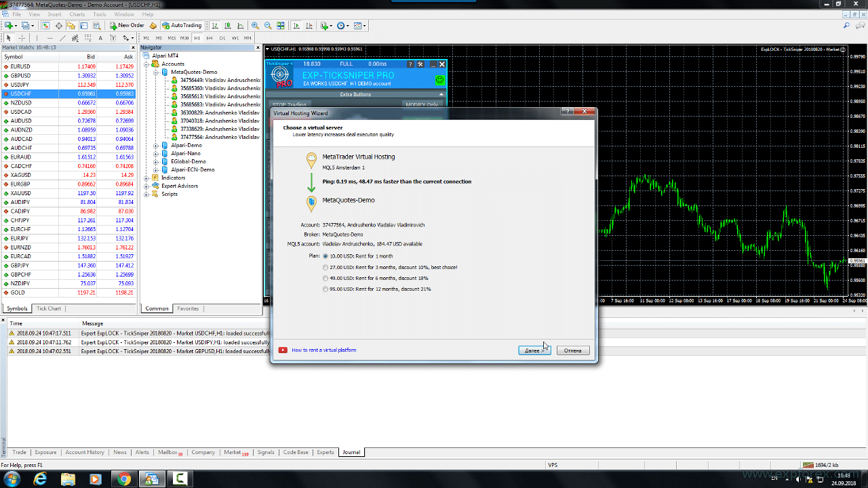The image size is (868, 488).
Task: Open the New Chart toolbar icon
Action: pyautogui.click(x=9, y=26)
